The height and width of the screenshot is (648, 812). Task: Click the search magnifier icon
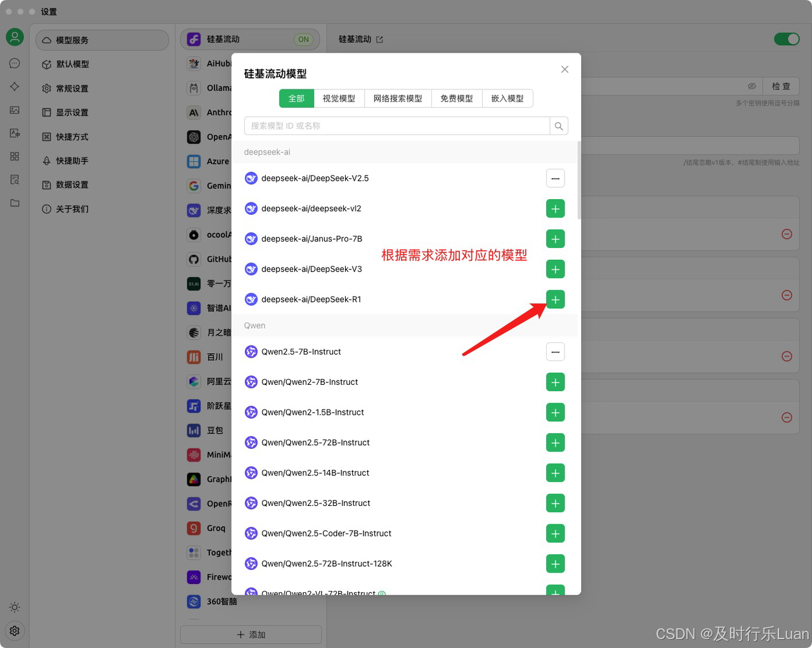(x=559, y=126)
